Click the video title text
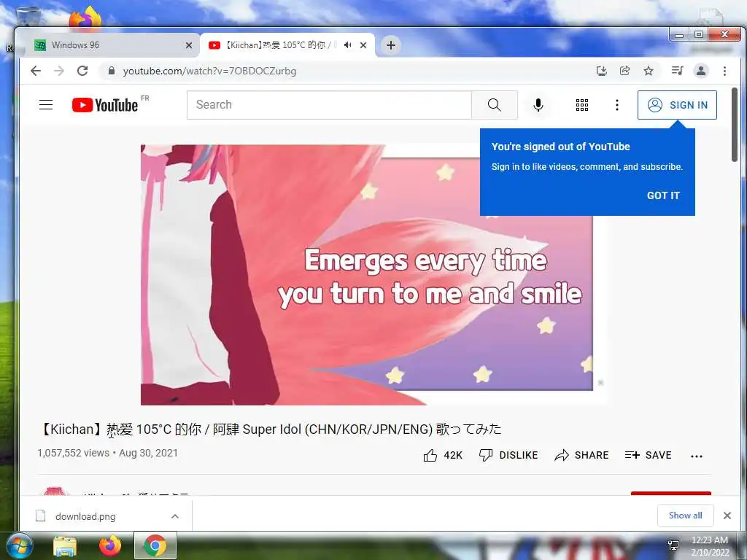The height and width of the screenshot is (560, 747). (270, 429)
